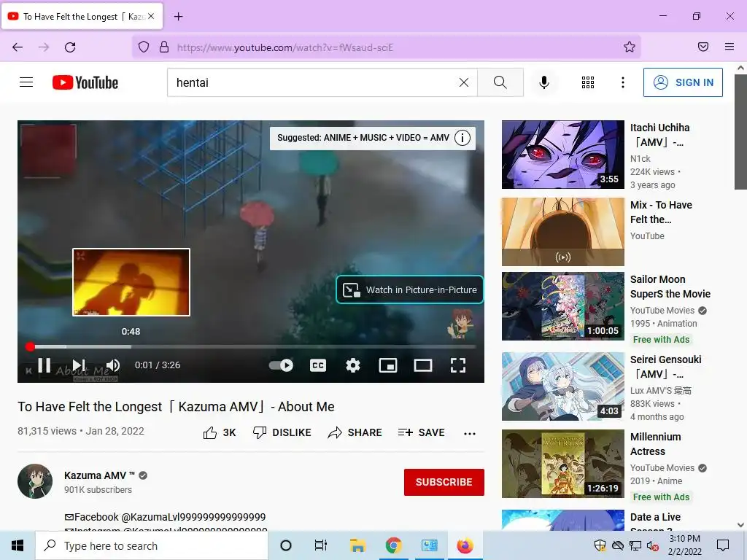Open Sailor Moon SuperS the Movie title

[x=670, y=287]
